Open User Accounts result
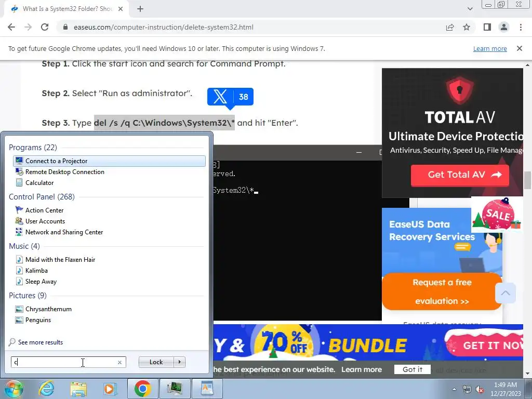 pos(40,221)
